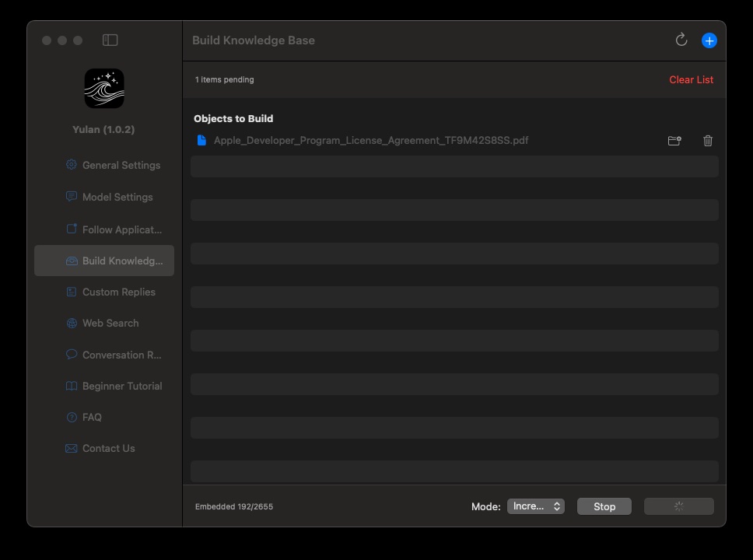The height and width of the screenshot is (560, 753).
Task: Click the Clear List button
Action: pyautogui.click(x=691, y=79)
